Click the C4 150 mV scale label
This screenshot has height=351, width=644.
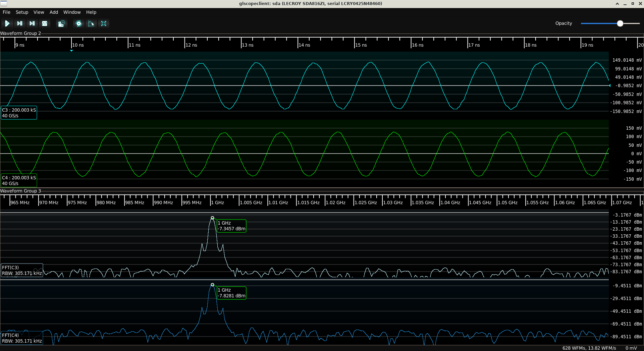[634, 128]
